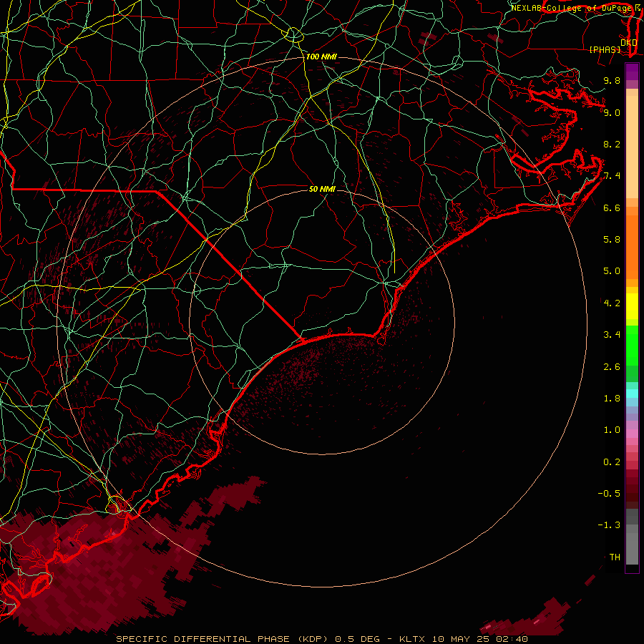Click the "NEXLAB-College of DuPage" header text
Image resolution: width=644 pixels, height=644 pixels.
(571, 8)
